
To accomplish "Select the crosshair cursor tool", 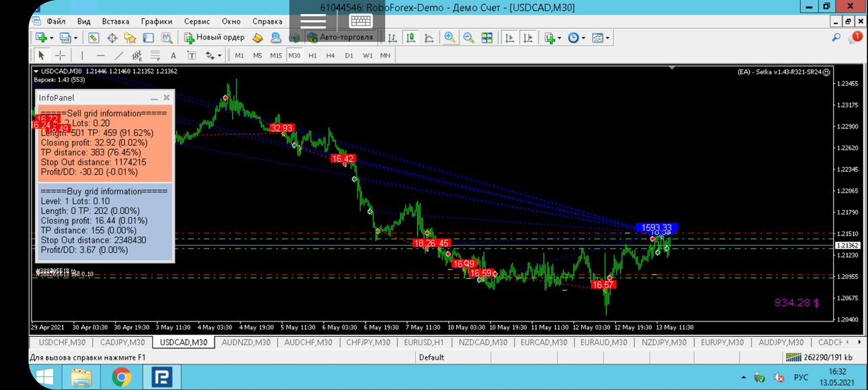I will [x=61, y=55].
